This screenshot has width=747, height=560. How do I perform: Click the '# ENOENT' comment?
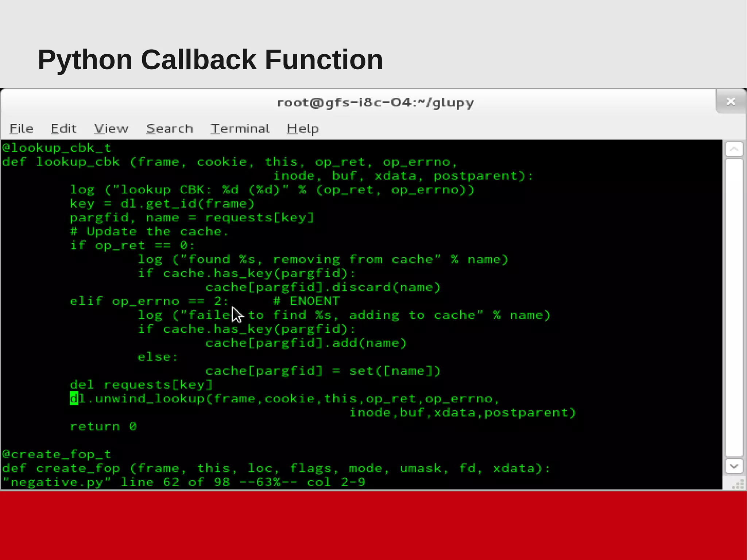click(306, 301)
